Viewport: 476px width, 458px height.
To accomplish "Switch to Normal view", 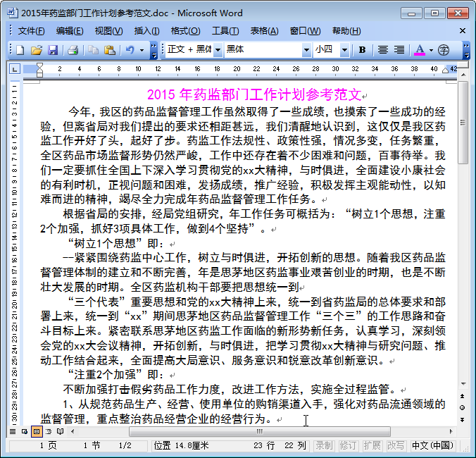I will pos(13,431).
